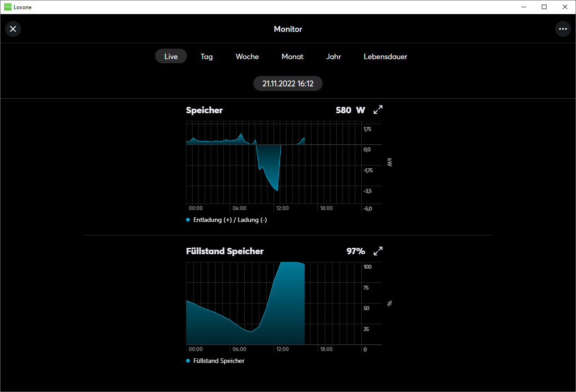This screenshot has width=576, height=392.
Task: Expand the Speicher chart to fullscreen
Action: [x=378, y=110]
